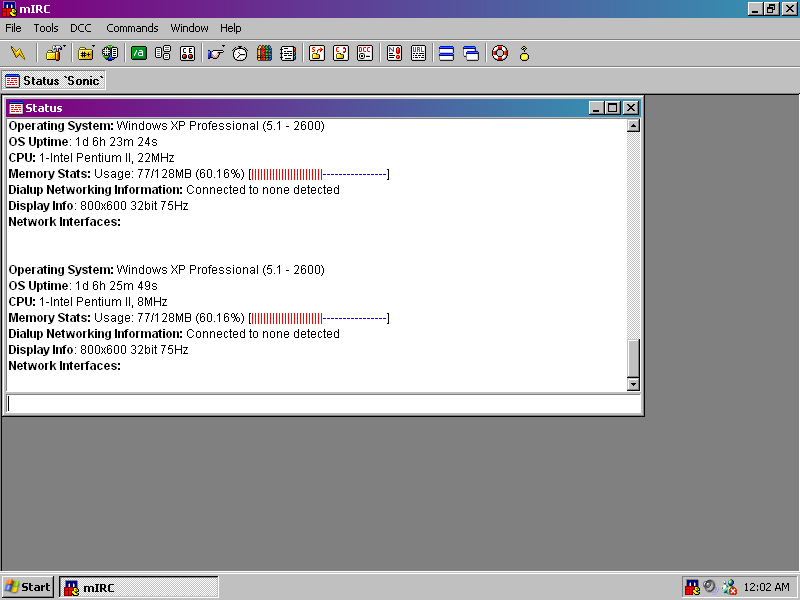Tile windows using the toolbar icon
The width and height of the screenshot is (800, 600).
(x=447, y=53)
